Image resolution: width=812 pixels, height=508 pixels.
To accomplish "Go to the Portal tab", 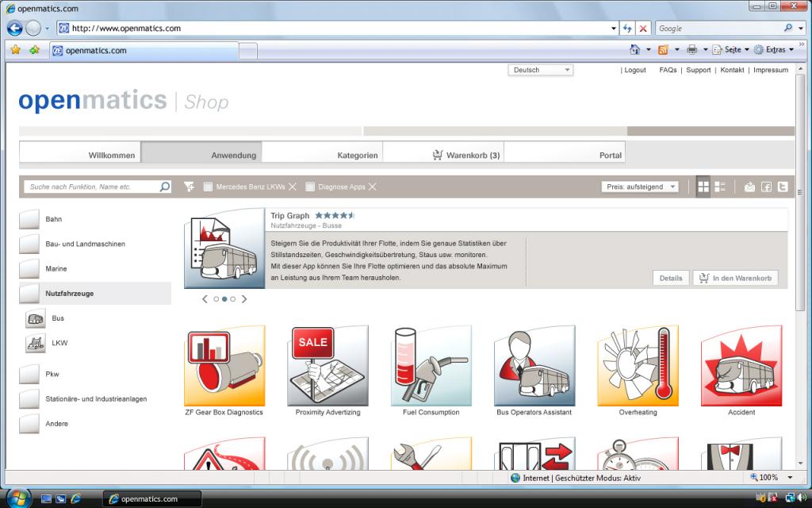I will click(x=565, y=152).
